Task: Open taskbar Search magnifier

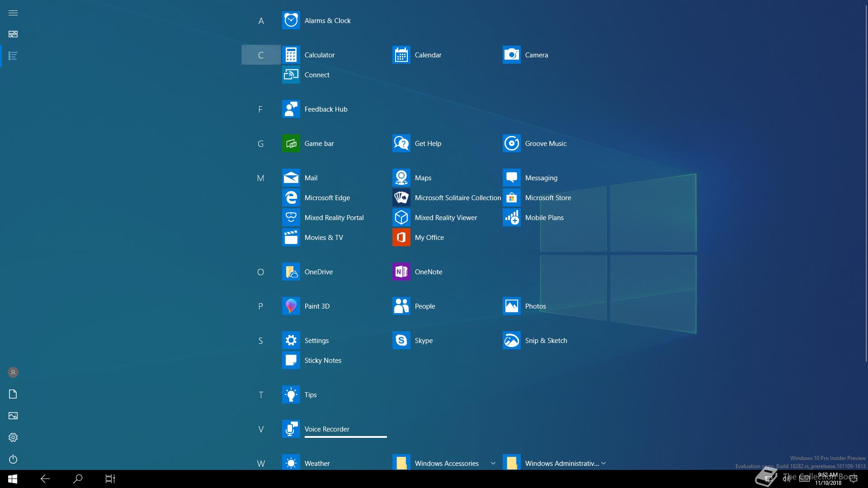Action: tap(78, 479)
